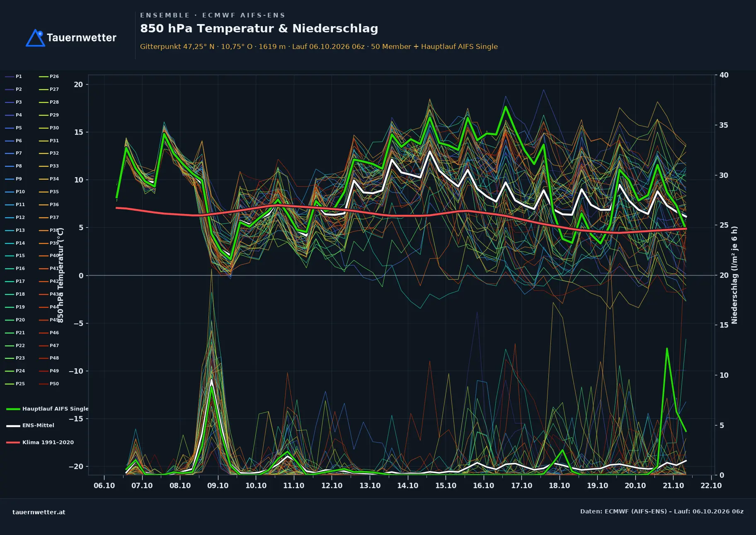Click the x-axis date tick '22.10'
Viewport: 756px width, 535px height.
click(711, 486)
